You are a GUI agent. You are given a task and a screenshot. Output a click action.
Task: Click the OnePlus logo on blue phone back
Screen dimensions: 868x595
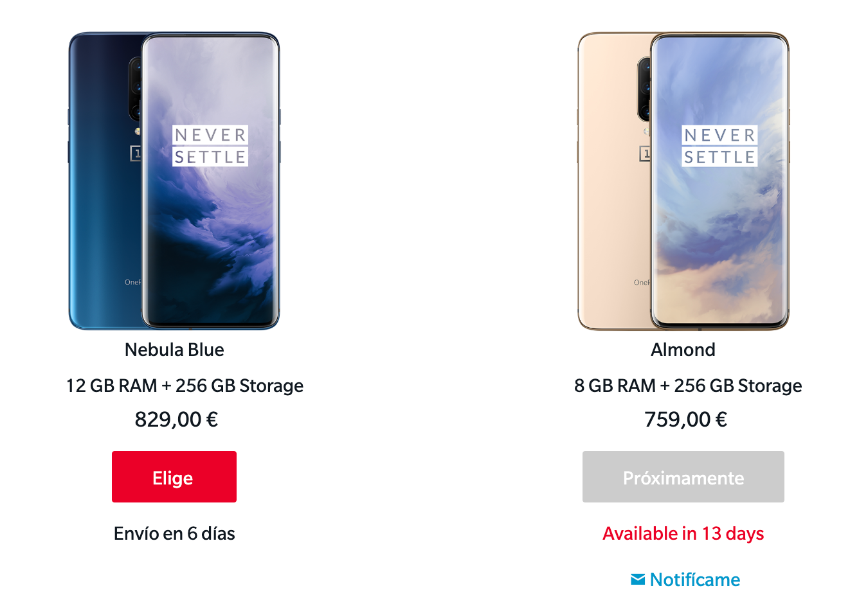(x=136, y=153)
